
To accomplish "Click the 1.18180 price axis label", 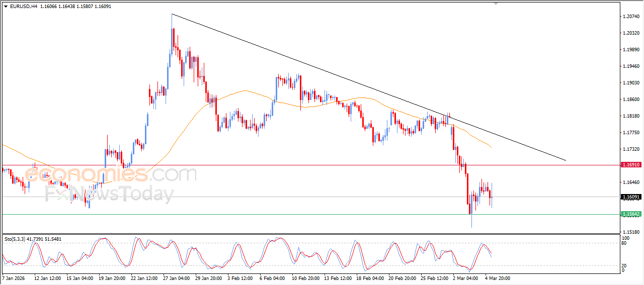I will pos(631,116).
